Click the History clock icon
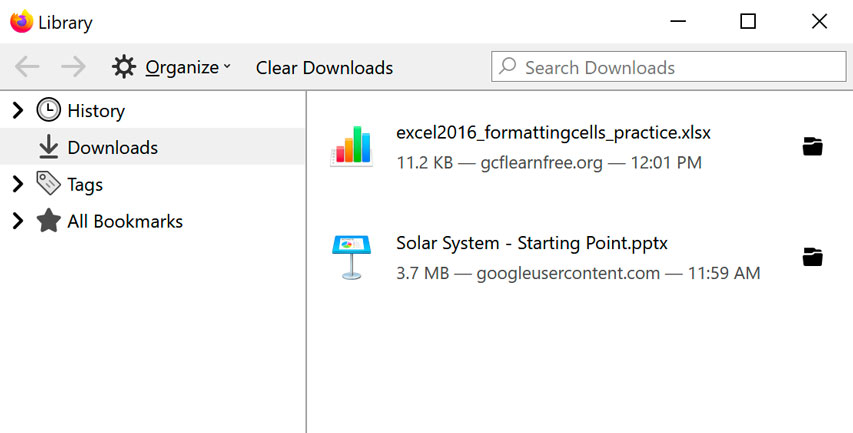This screenshot has width=853, height=433. 48,111
